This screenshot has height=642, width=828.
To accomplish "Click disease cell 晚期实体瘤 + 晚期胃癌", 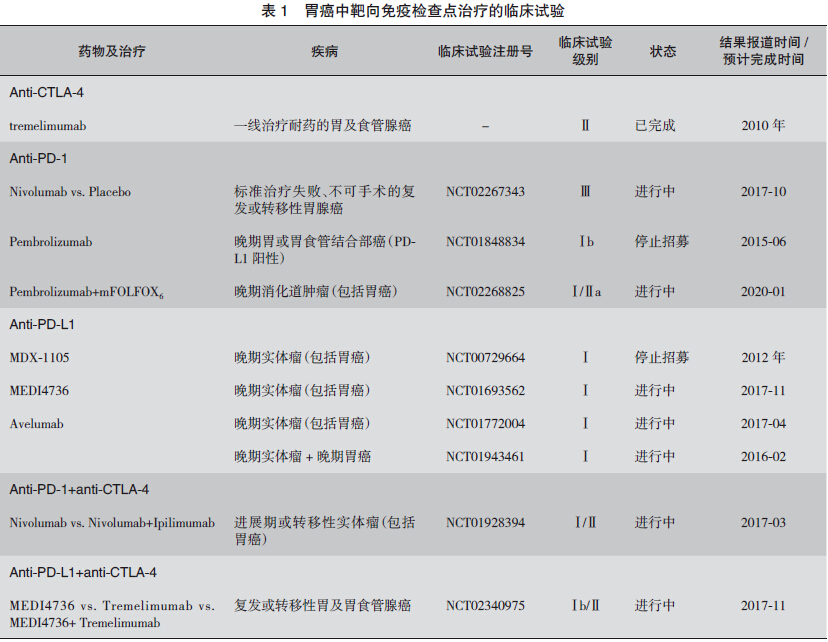I will pyautogui.click(x=303, y=457).
